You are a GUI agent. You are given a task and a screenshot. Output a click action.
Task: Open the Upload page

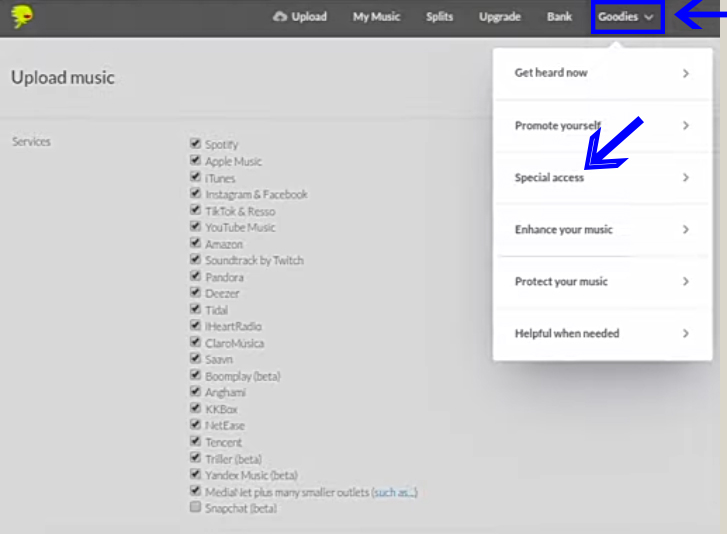click(x=300, y=17)
